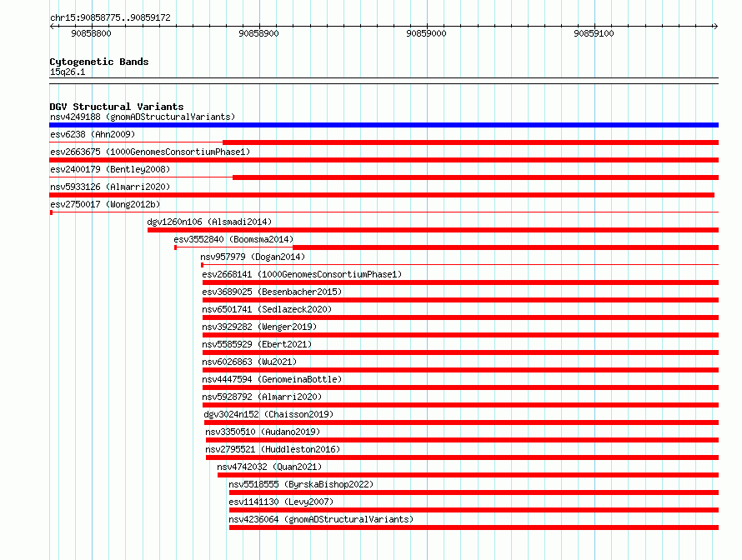Click the DGV Structural Variants track title
Viewport: 742px width, 560px height.
pyautogui.click(x=117, y=107)
